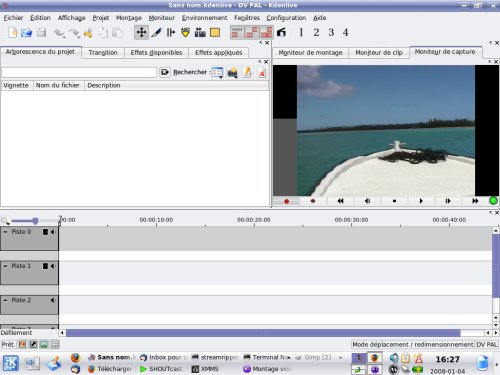Sort by Description column header
The height and width of the screenshot is (375, 500).
pos(176,85)
